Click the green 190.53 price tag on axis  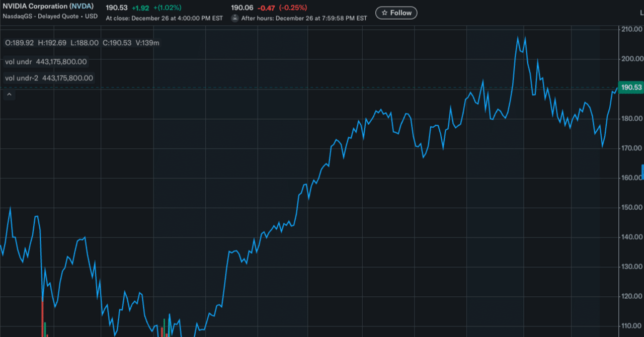631,88
